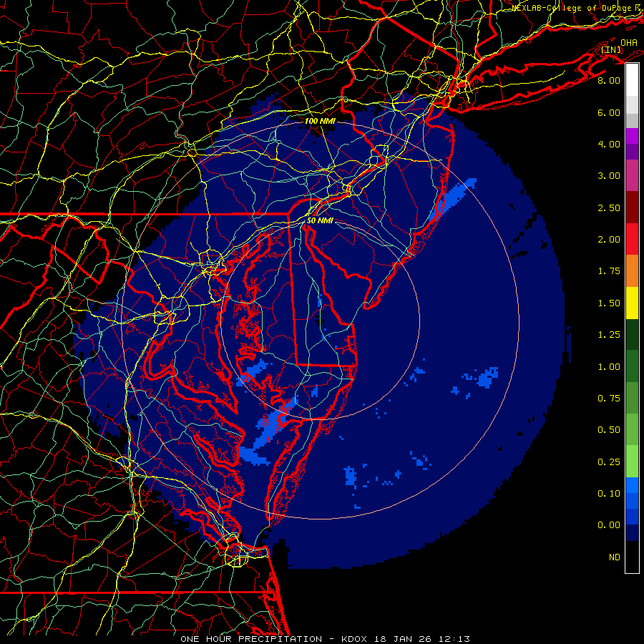
Task: Click the white swatch beside 8.00
Action: (x=632, y=80)
